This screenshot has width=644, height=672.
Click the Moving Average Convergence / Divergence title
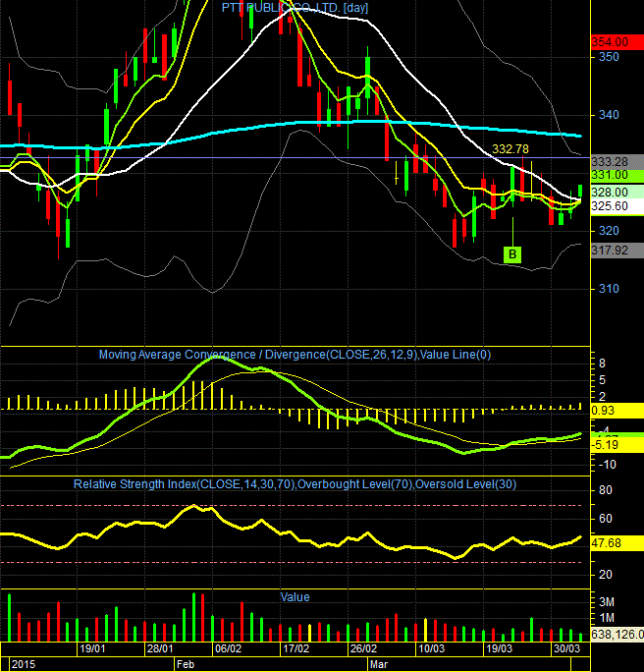tap(295, 355)
